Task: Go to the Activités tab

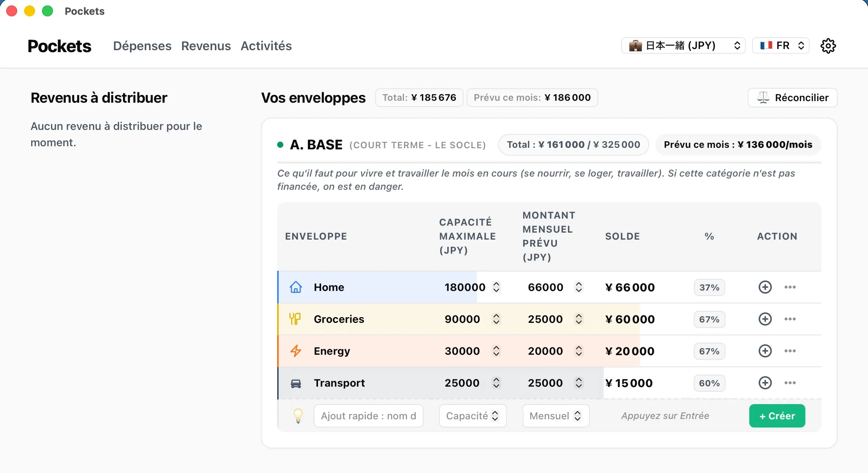Action: tap(266, 46)
